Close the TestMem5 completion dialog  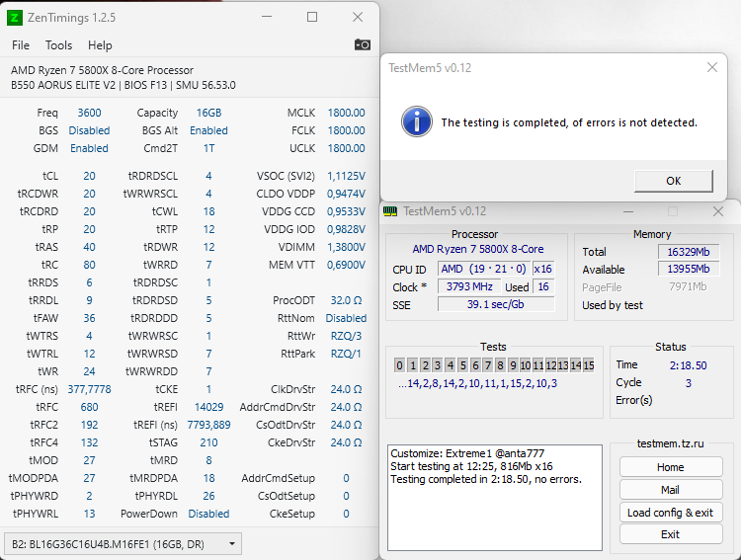click(x=712, y=67)
